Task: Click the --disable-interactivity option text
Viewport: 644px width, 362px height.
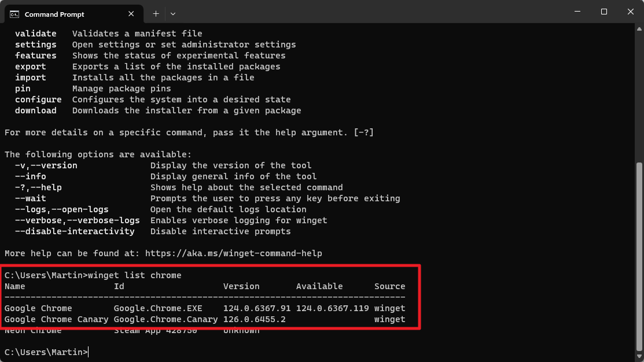Action: 75,231
